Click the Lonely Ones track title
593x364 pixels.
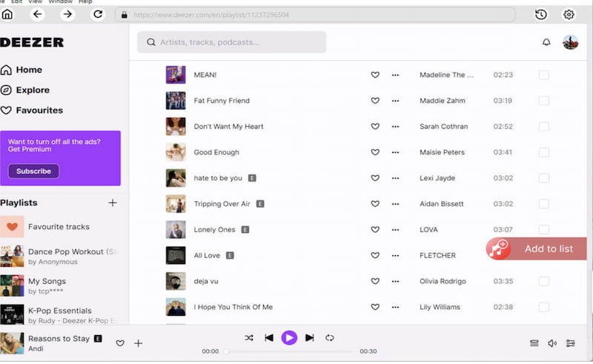[x=214, y=230]
